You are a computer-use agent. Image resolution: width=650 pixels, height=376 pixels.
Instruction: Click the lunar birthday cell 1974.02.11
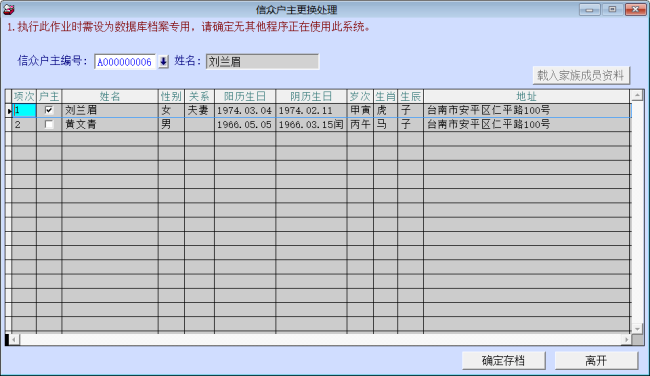(311, 110)
